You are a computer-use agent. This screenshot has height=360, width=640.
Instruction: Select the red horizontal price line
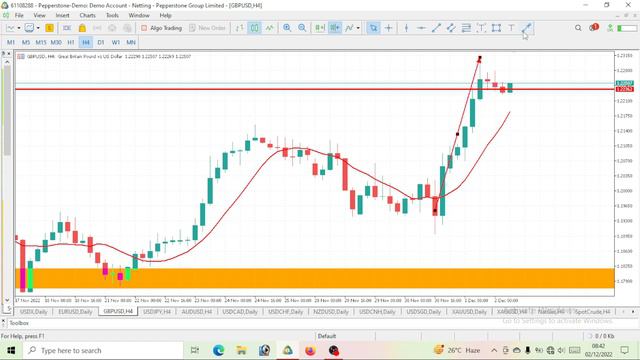point(314,89)
